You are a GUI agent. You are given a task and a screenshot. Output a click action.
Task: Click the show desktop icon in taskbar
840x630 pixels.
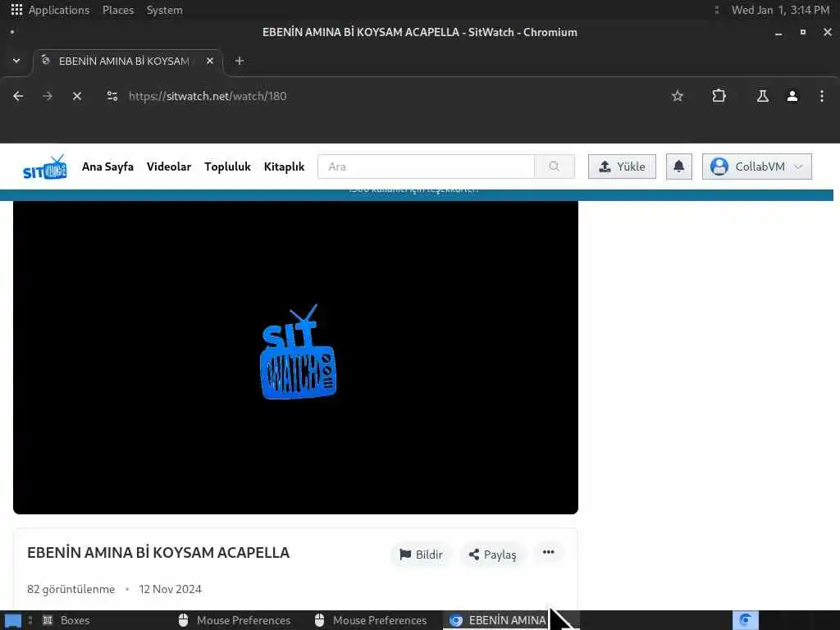[x=13, y=621]
